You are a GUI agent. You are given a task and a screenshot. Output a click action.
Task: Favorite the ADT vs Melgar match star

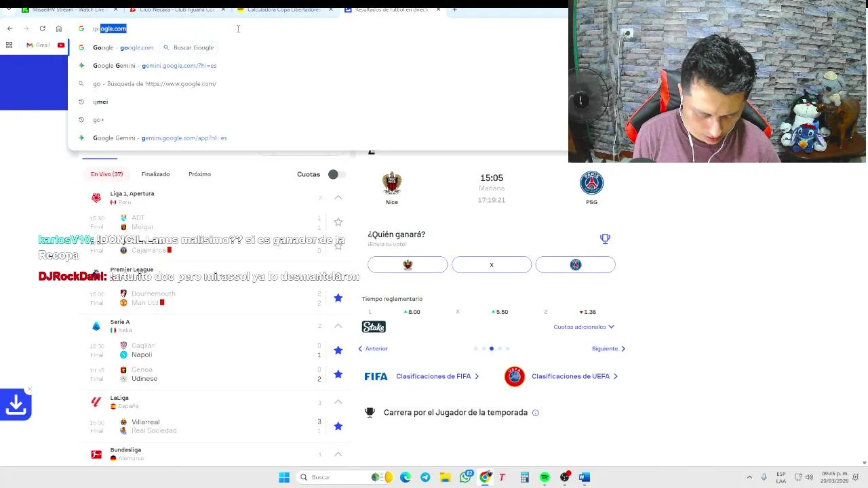(338, 222)
